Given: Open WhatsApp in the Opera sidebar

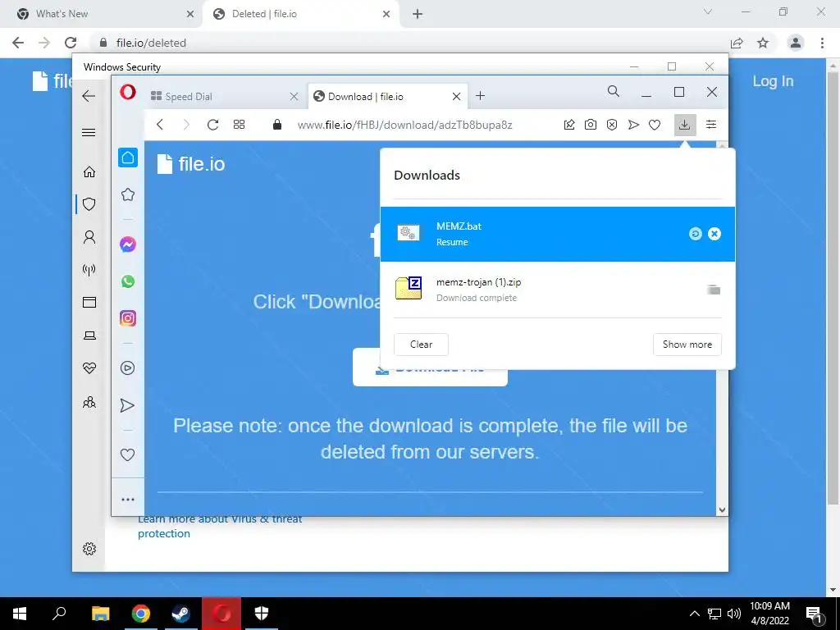Looking at the screenshot, I should tap(127, 281).
